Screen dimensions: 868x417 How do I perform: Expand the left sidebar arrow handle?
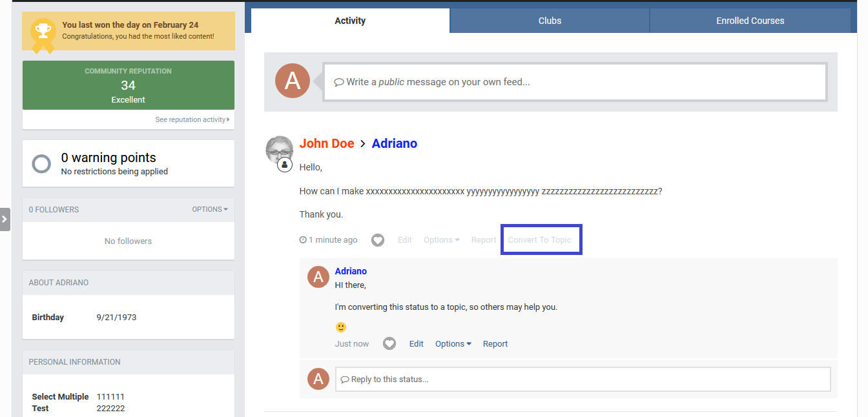click(5, 219)
